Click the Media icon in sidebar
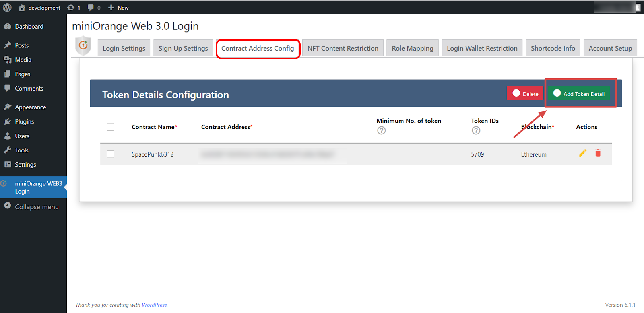 7,60
